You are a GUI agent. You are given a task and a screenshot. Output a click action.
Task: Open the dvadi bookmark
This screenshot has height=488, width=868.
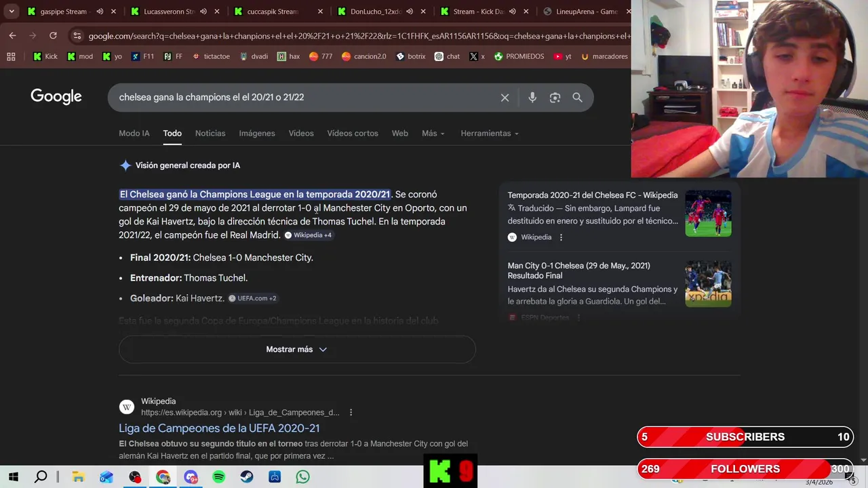(254, 56)
